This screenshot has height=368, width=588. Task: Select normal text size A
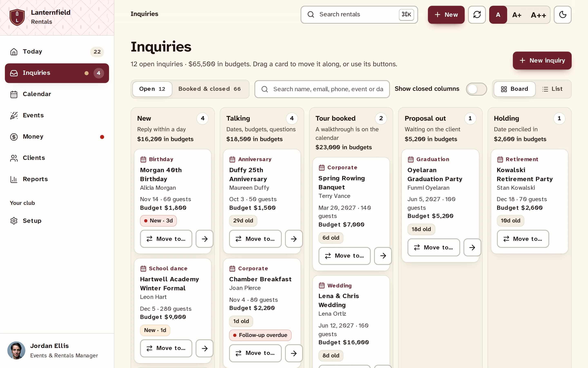pos(498,15)
